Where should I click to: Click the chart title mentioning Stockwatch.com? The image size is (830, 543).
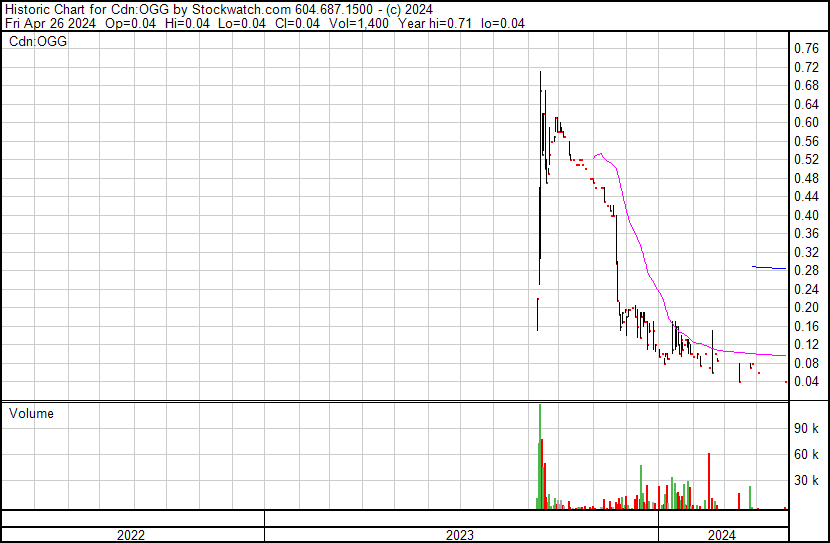pyautogui.click(x=219, y=9)
